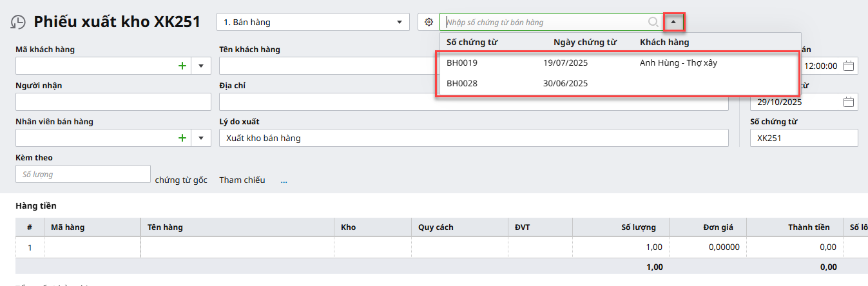Expand the '1. Bán hàng' type dropdown
This screenshot has width=868, height=286.
[x=398, y=23]
